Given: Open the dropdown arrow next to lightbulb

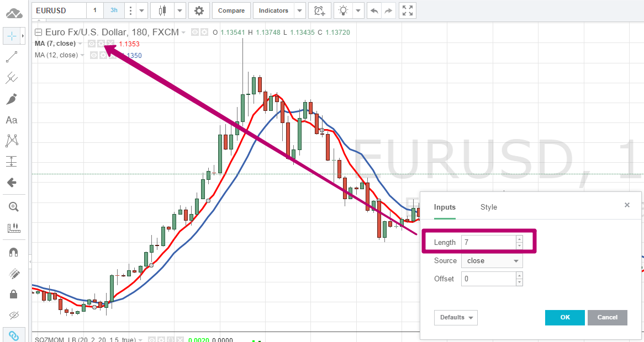Looking at the screenshot, I should pos(358,10).
